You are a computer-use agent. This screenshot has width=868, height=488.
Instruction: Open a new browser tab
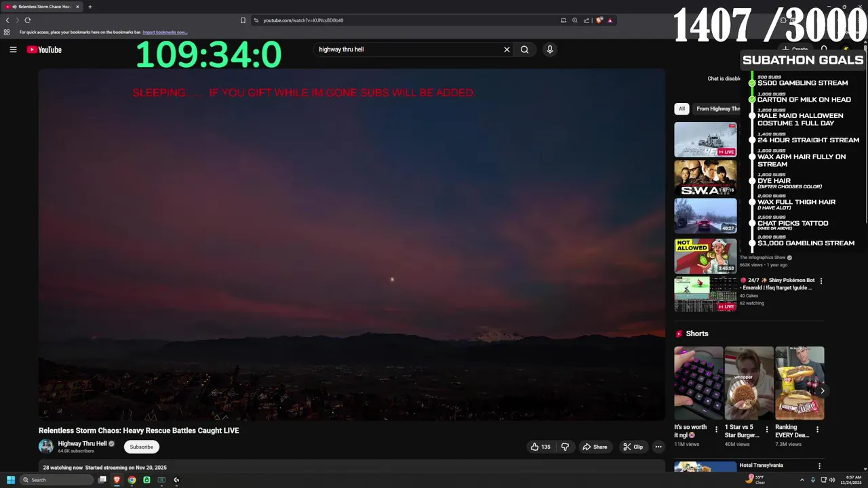[x=90, y=7]
